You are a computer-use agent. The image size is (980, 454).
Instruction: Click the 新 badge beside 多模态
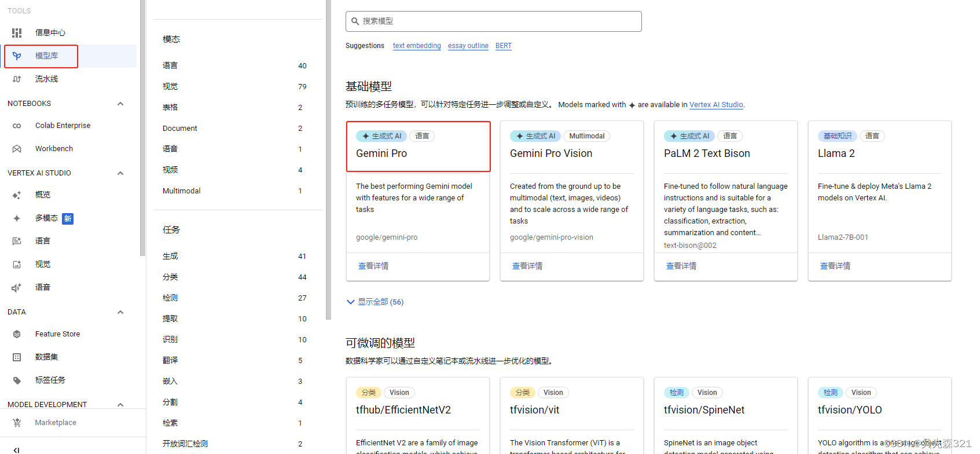[x=68, y=218]
